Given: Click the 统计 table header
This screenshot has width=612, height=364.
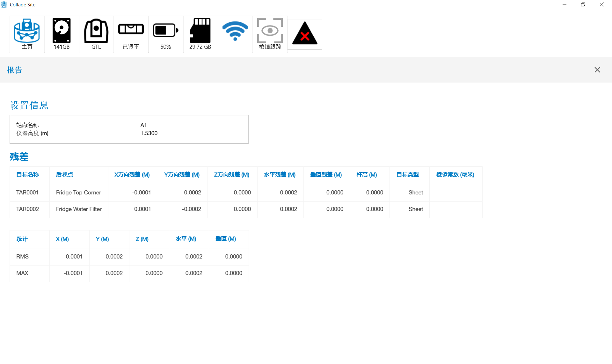Looking at the screenshot, I should click(22, 239).
